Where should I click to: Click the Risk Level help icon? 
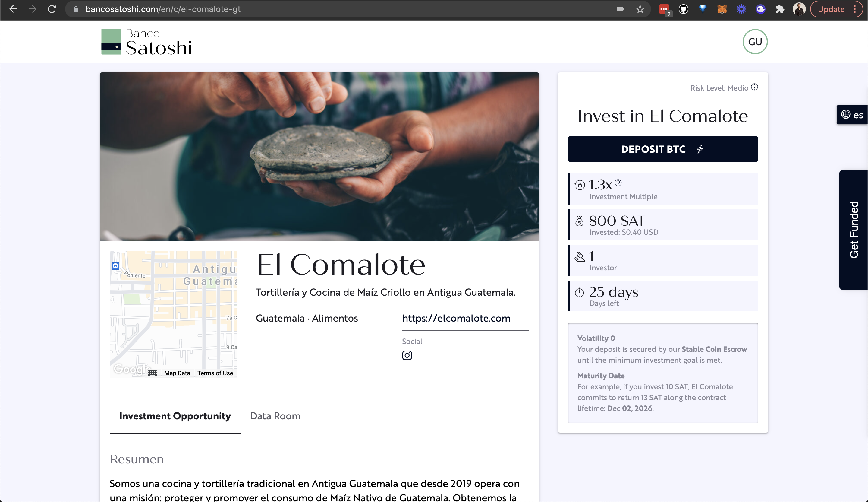(754, 87)
